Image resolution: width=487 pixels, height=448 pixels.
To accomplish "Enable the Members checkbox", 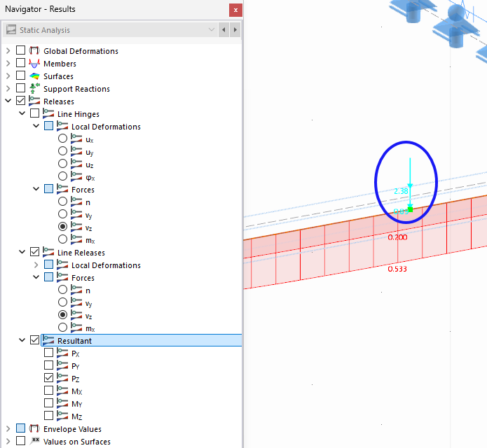I will click(21, 63).
